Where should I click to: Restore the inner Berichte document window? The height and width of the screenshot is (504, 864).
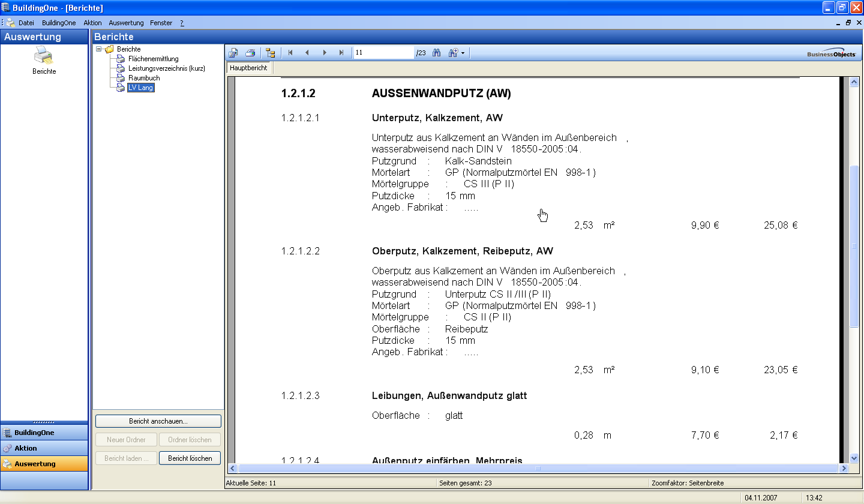pyautogui.click(x=848, y=23)
